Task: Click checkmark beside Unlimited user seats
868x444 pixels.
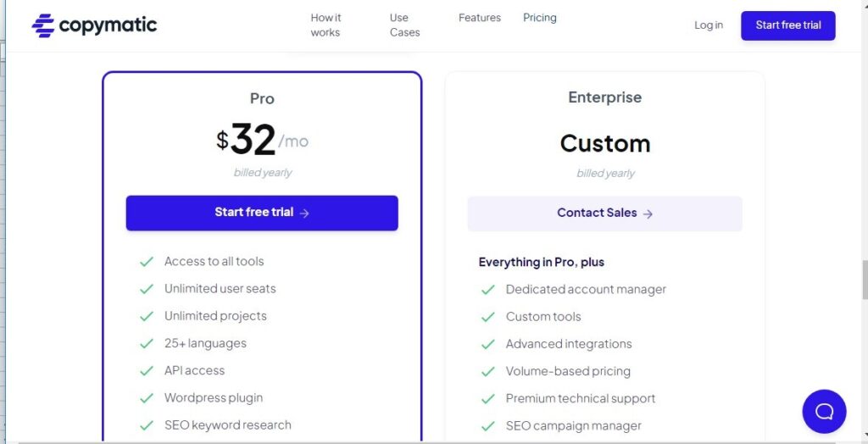Action: [147, 289]
